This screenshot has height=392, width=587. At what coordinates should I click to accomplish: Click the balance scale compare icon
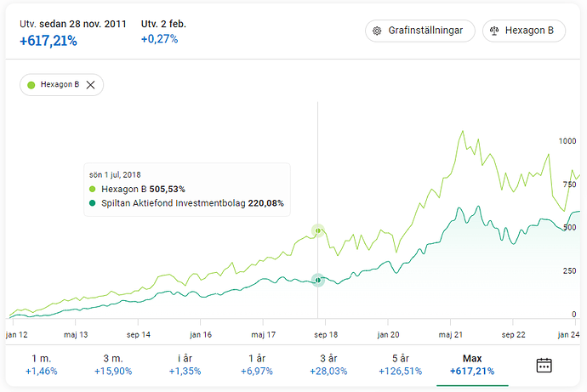[494, 31]
